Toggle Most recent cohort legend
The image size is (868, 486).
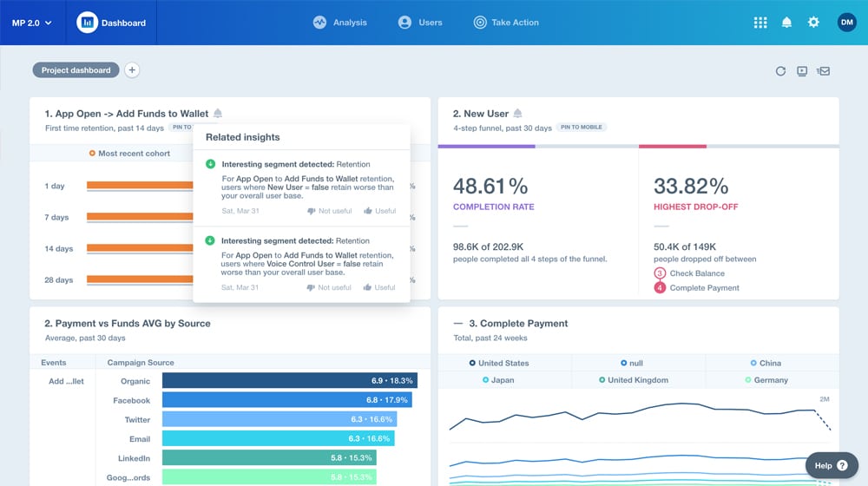[129, 154]
